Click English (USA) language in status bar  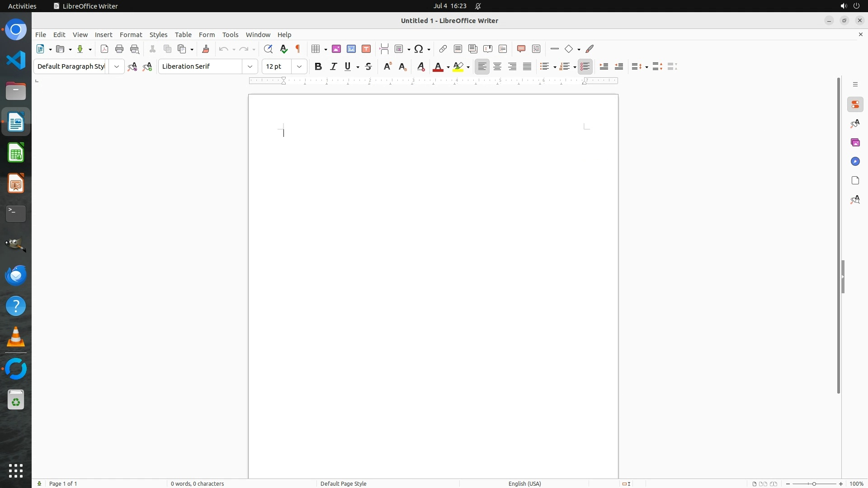524,483
